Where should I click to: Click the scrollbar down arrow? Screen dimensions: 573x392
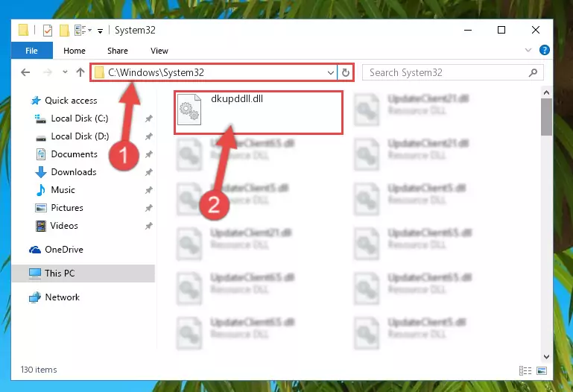546,357
